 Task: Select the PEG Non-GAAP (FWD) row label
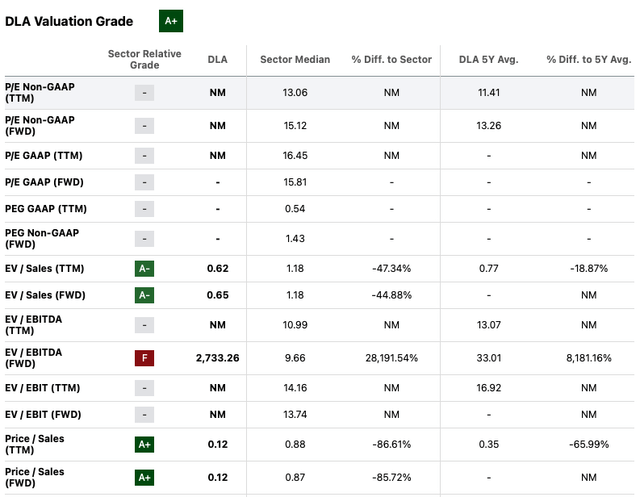42,239
